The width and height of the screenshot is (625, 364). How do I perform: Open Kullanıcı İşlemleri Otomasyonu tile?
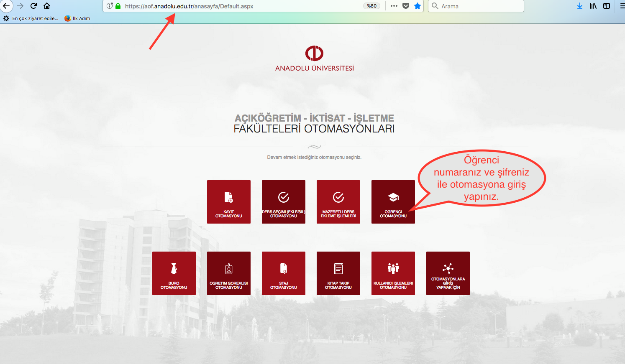click(x=393, y=273)
